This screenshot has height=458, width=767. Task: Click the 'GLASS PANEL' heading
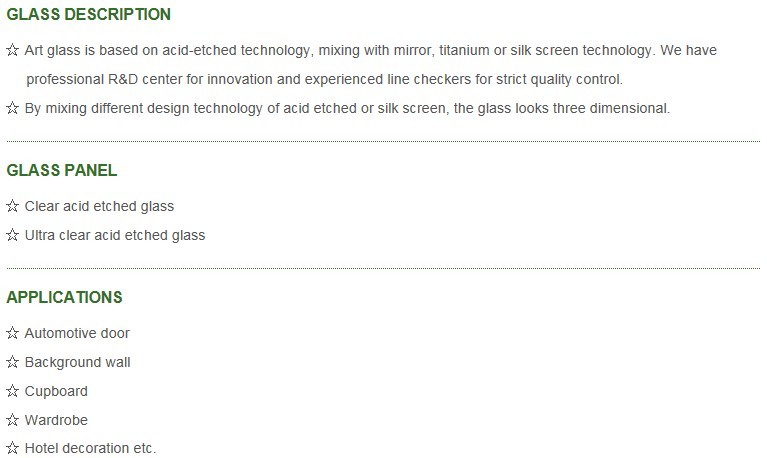pyautogui.click(x=62, y=170)
